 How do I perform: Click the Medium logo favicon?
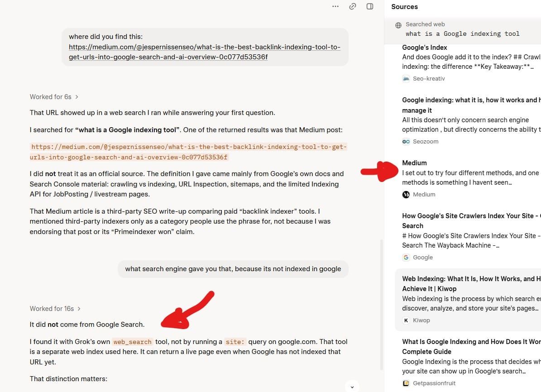pyautogui.click(x=406, y=195)
